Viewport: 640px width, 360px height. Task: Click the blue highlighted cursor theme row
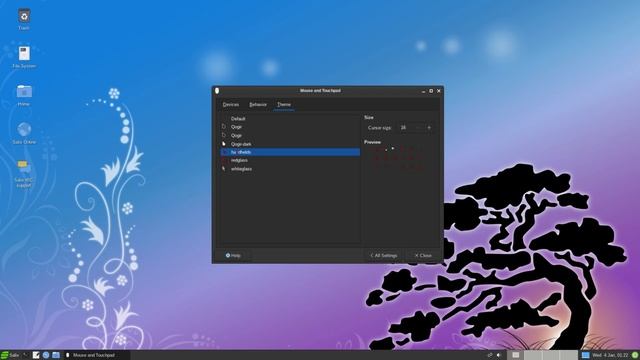(290, 152)
